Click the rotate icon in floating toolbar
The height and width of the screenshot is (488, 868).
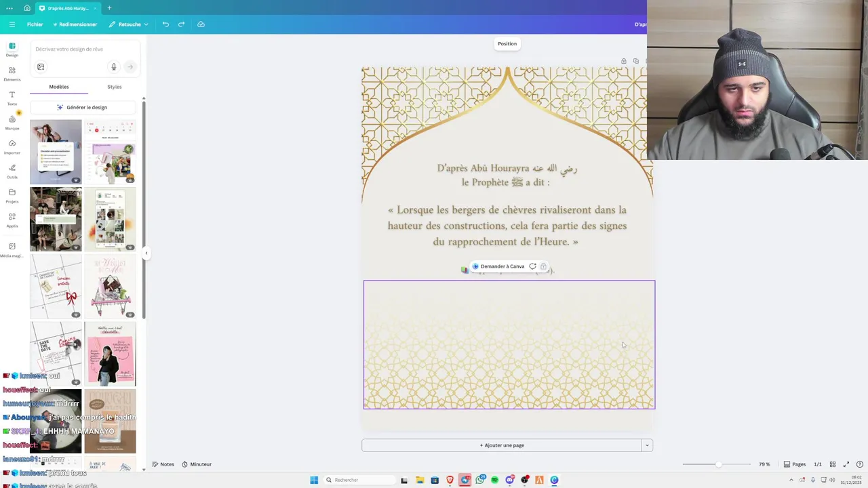[533, 266]
